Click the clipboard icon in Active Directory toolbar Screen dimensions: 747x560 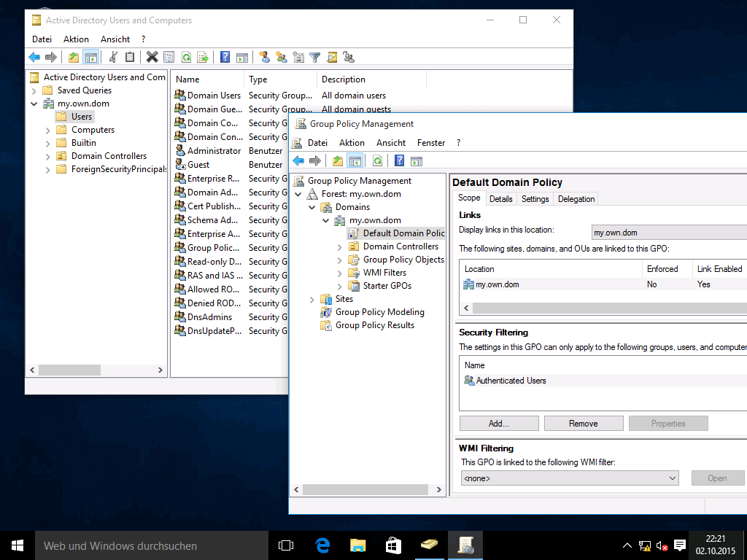pyautogui.click(x=130, y=58)
